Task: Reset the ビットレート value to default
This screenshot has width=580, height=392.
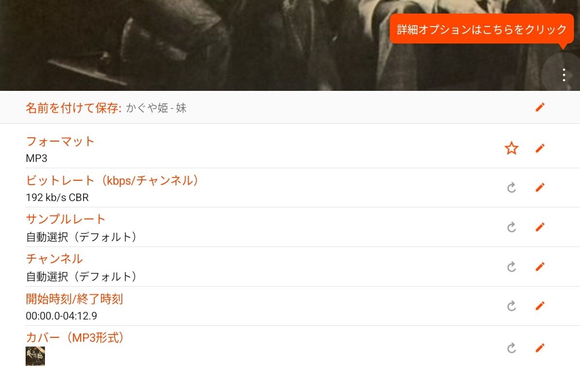Action: click(511, 188)
